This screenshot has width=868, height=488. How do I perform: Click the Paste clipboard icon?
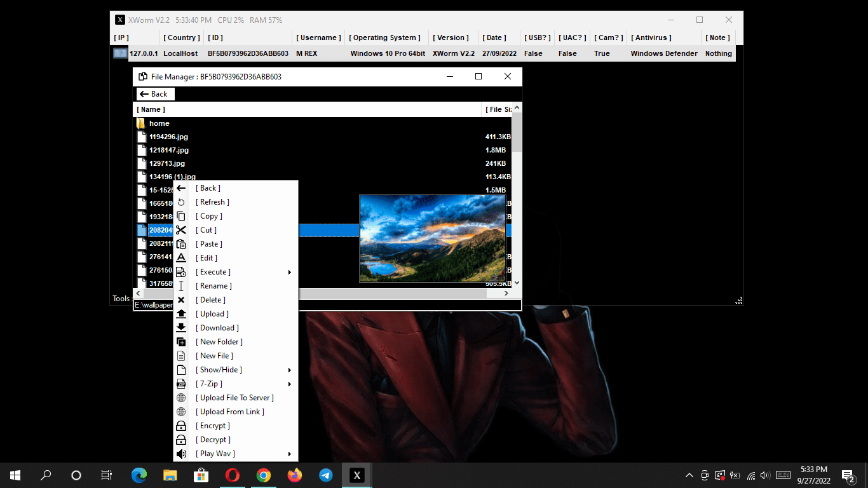181,244
